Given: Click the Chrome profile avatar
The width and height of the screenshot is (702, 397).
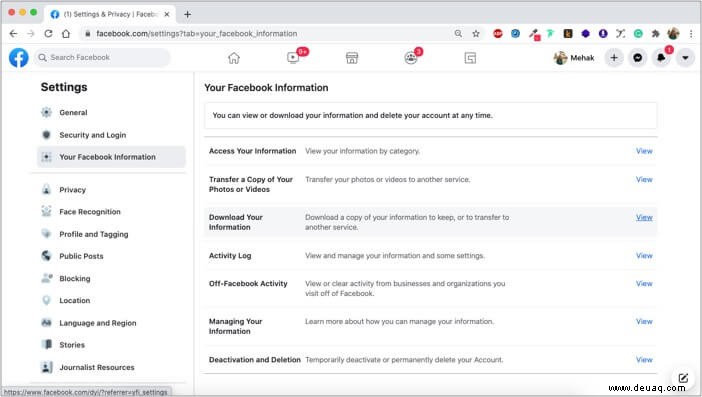Looking at the screenshot, I should [x=673, y=34].
